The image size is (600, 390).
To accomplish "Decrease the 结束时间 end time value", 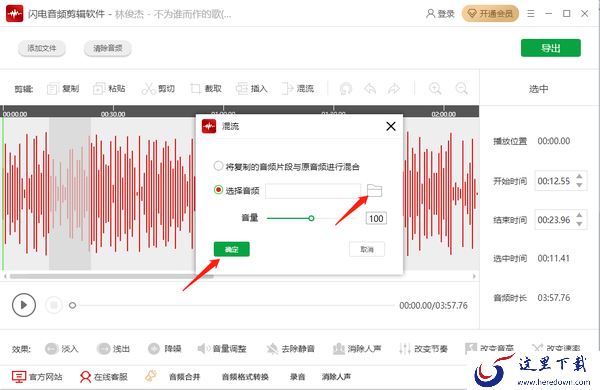I will 579,224.
